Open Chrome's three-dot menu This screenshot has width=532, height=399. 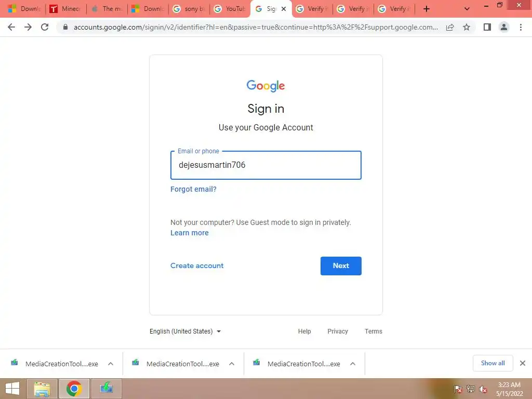tap(521, 27)
